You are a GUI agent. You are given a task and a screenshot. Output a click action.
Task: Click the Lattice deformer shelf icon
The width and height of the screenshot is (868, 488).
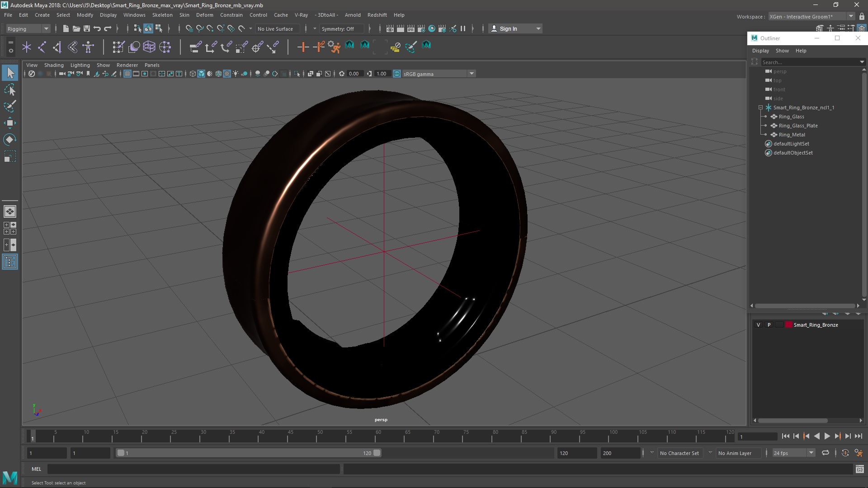(x=149, y=47)
